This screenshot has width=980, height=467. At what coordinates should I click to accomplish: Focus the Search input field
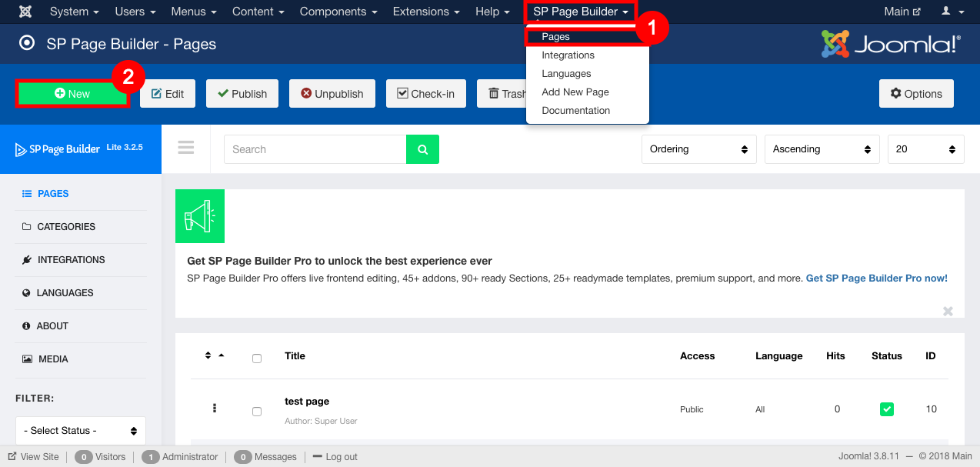(315, 149)
